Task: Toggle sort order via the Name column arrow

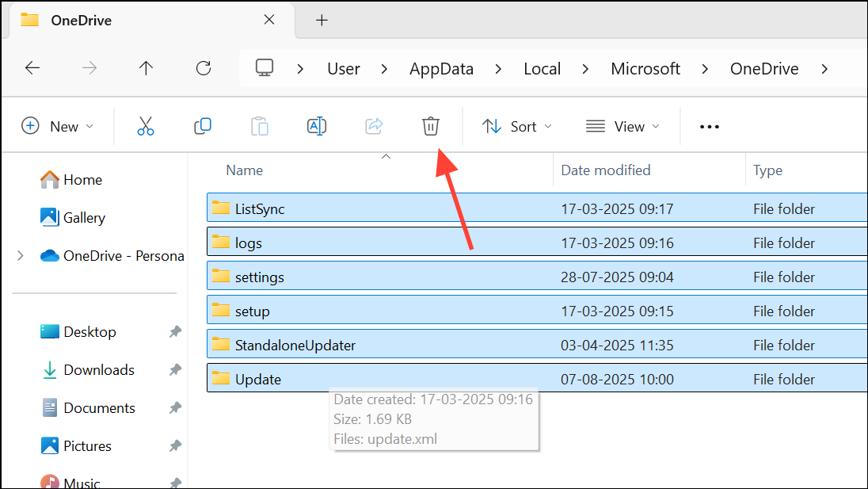Action: click(x=386, y=157)
